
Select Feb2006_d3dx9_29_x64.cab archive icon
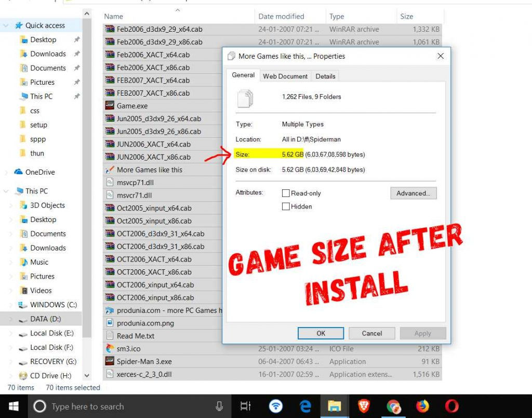[110, 29]
